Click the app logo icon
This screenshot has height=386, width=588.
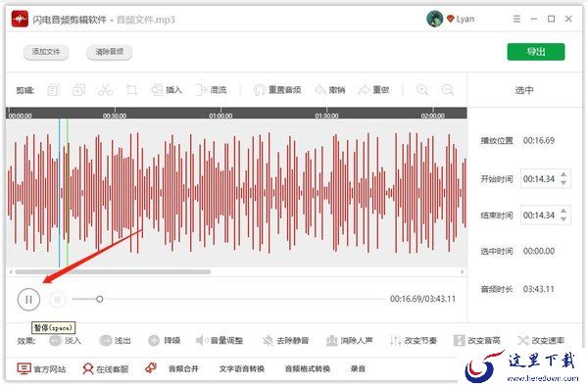click(x=20, y=19)
